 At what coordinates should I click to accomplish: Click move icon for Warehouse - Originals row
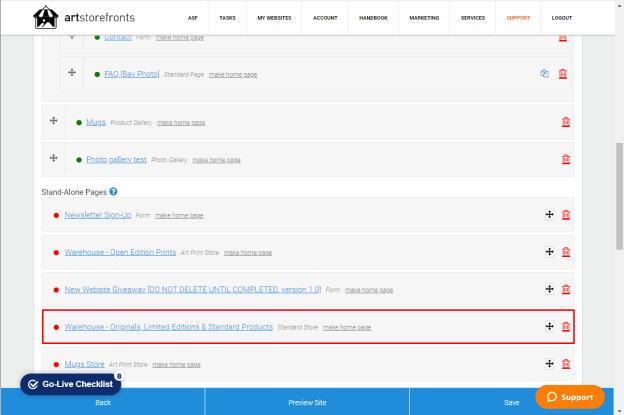pos(550,327)
